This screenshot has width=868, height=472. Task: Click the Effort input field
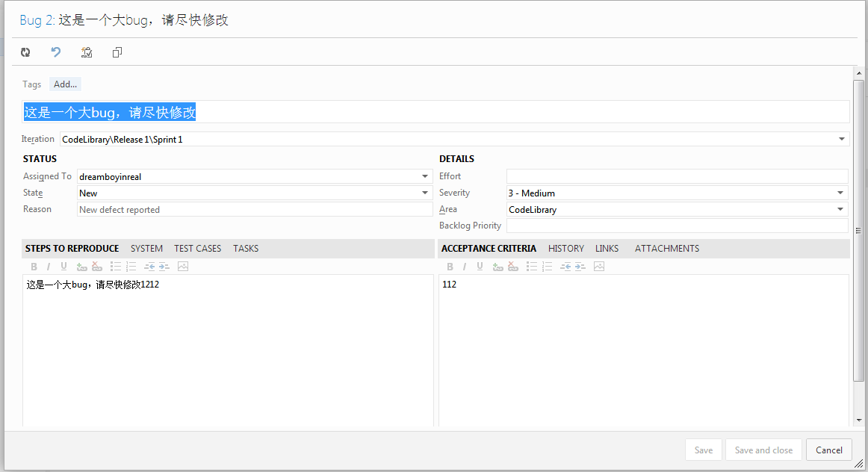click(x=677, y=176)
